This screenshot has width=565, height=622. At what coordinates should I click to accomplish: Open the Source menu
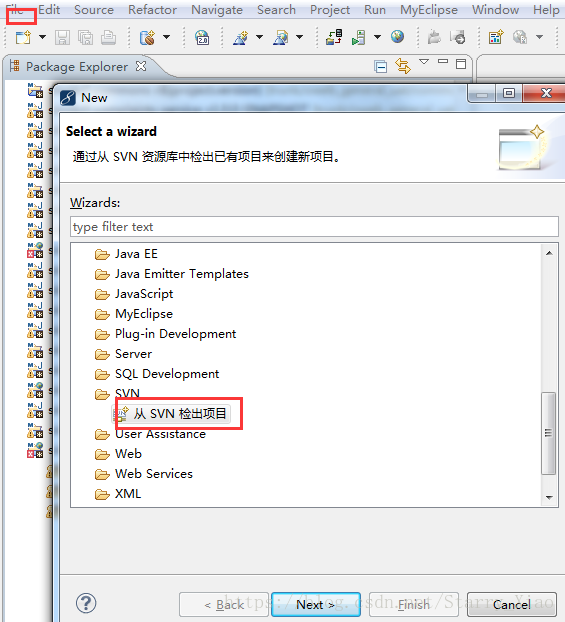tap(94, 10)
